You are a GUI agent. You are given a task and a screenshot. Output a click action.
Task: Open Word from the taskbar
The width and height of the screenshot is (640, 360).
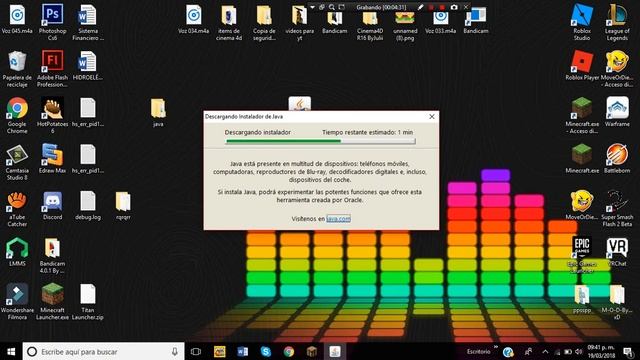(242, 351)
